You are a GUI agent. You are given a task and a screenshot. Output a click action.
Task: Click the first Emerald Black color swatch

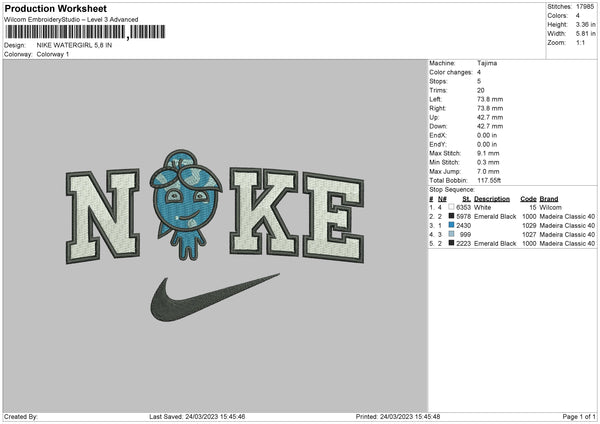[451, 216]
